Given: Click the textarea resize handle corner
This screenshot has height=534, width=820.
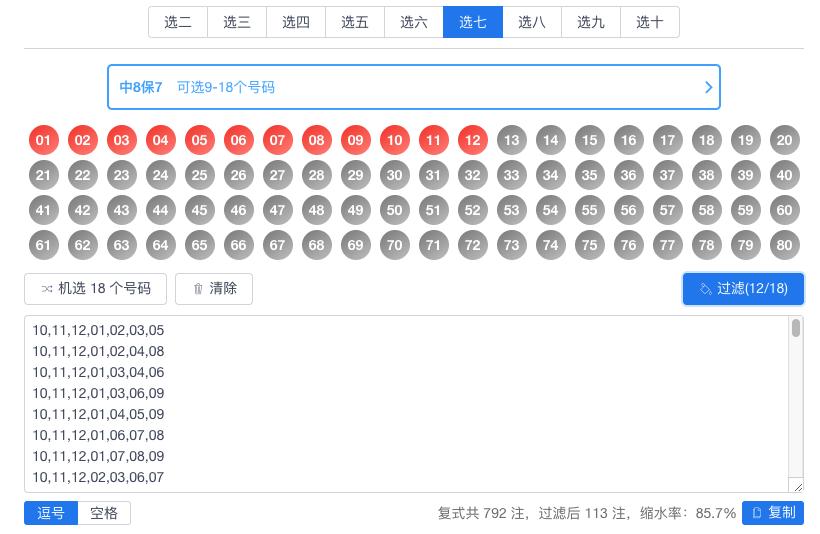Looking at the screenshot, I should click(x=798, y=487).
